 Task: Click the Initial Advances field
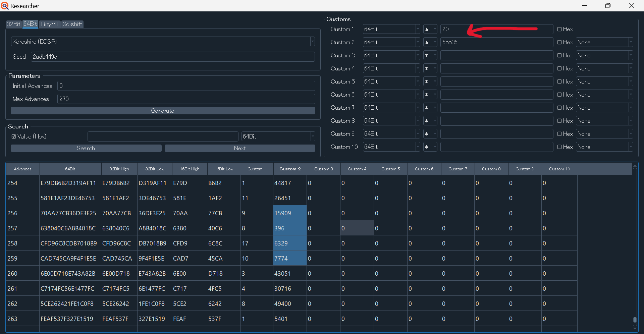186,86
